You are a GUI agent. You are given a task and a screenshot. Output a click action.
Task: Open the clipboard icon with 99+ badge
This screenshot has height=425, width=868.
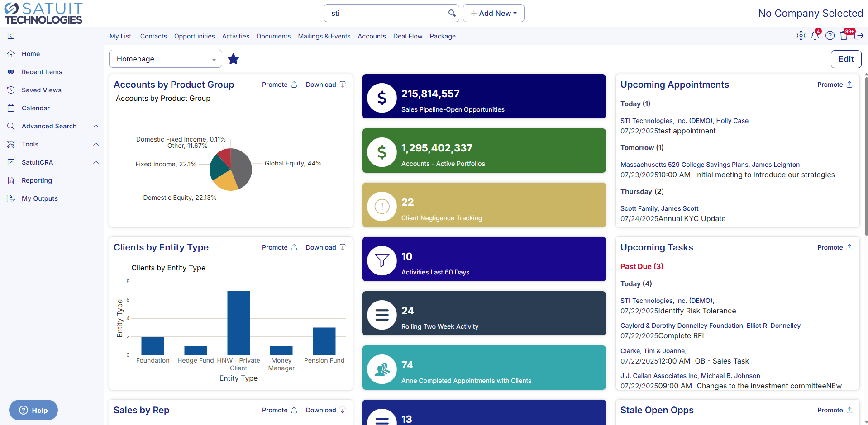(x=844, y=35)
